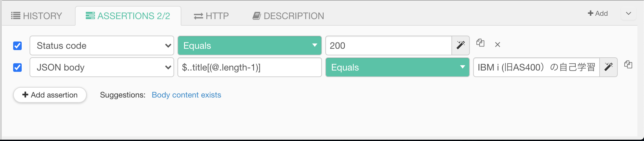Change Equals comparison for Status code
Image resolution: width=644 pixels, height=141 pixels.
(249, 45)
